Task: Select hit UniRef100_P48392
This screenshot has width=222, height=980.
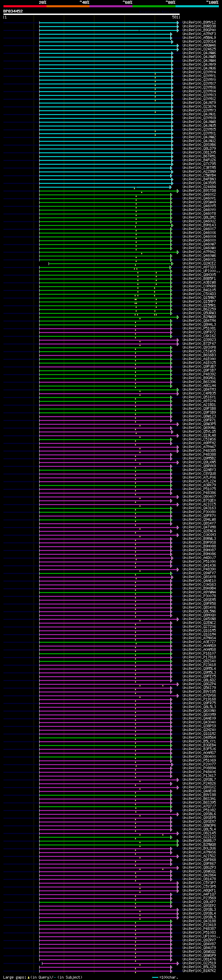Action: 199,374
